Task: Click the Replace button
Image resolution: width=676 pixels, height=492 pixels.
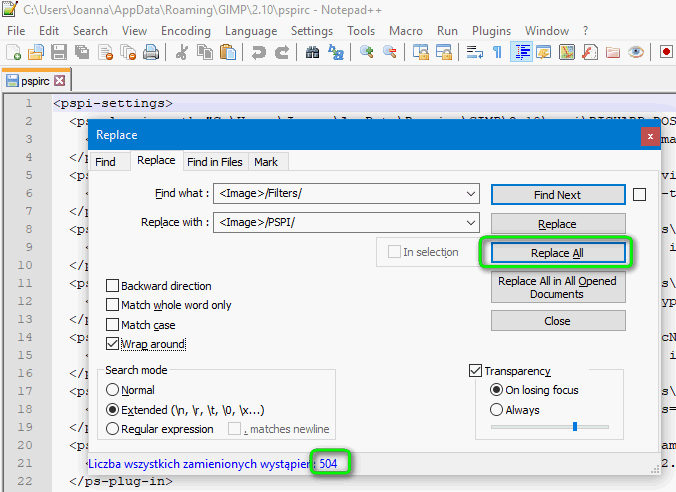Action: pos(558,224)
